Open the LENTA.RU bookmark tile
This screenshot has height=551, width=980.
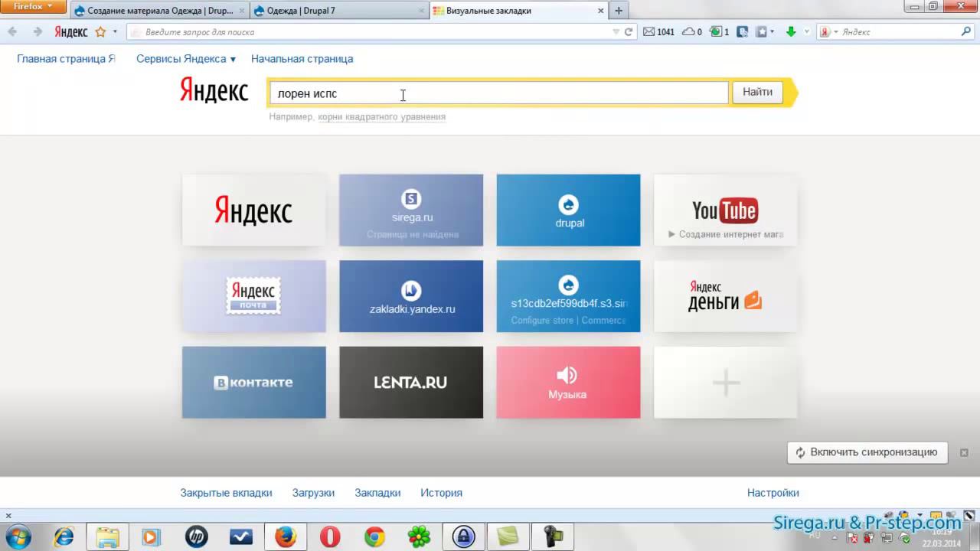point(411,383)
